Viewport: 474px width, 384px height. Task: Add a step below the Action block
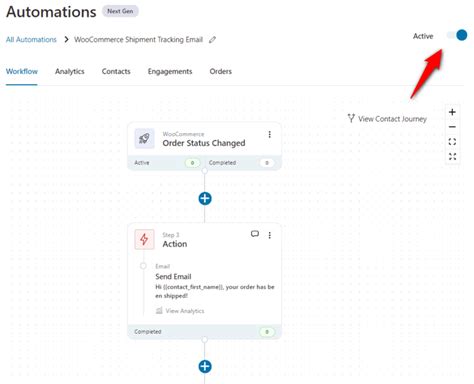point(205,366)
